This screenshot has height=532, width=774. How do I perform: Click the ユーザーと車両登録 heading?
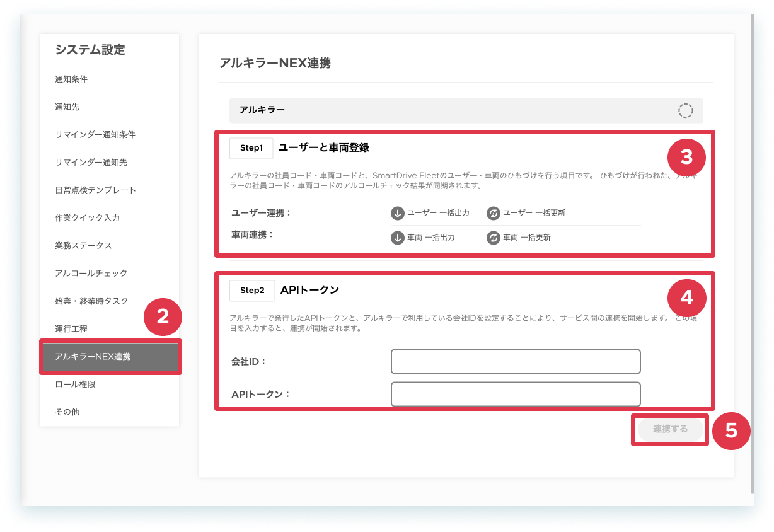pyautogui.click(x=324, y=148)
